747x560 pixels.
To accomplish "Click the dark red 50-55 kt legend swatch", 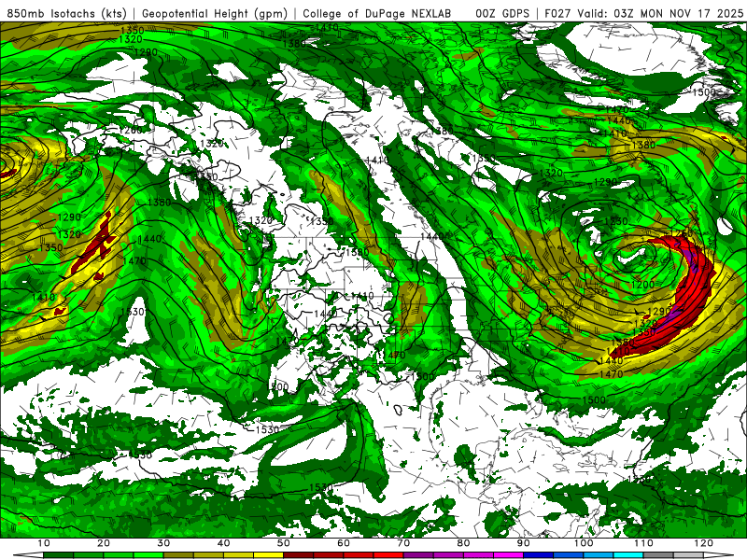I will tap(298, 555).
